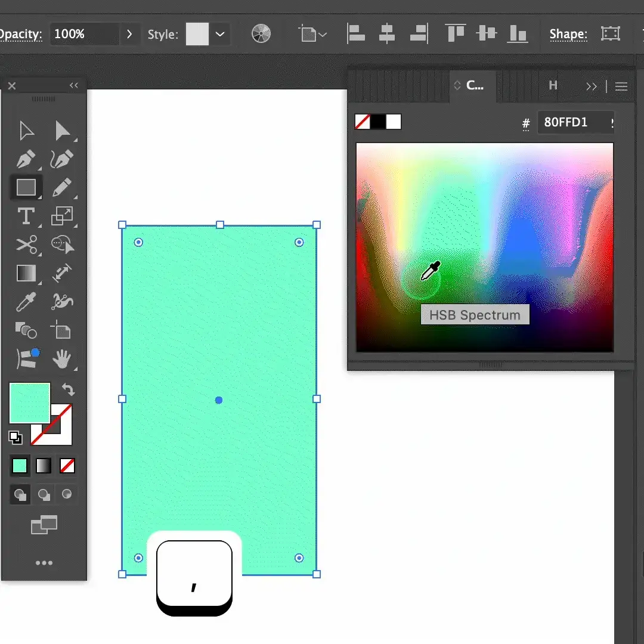Pick the Eyedropper tool
The image size is (644, 644).
[x=26, y=302]
